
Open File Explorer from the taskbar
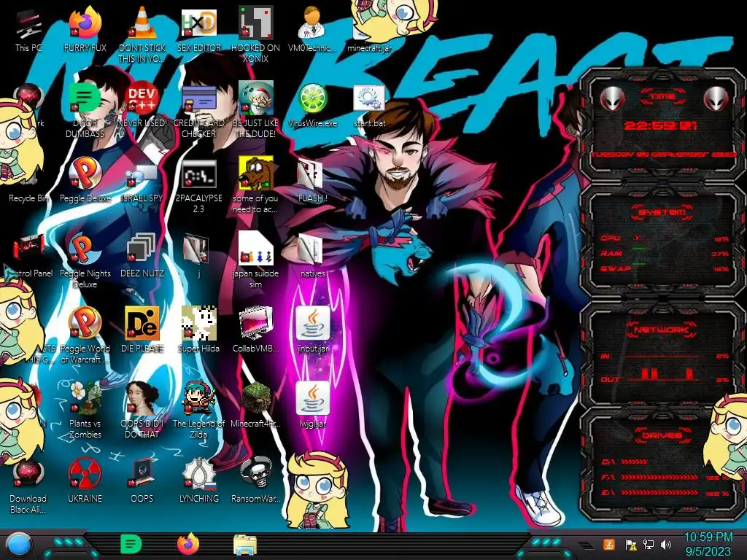pyautogui.click(x=245, y=545)
